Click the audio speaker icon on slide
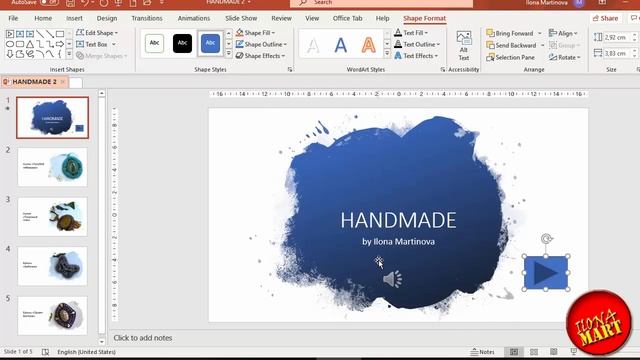 [x=392, y=279]
